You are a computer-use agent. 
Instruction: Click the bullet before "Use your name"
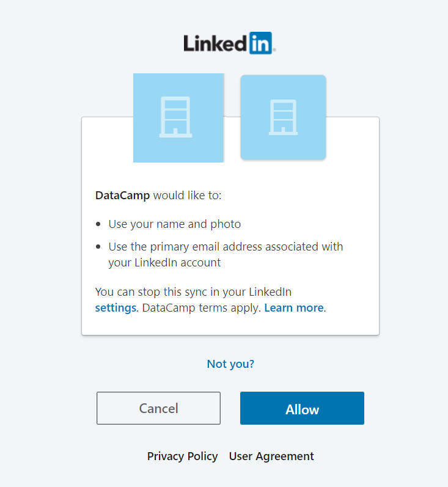[99, 225]
